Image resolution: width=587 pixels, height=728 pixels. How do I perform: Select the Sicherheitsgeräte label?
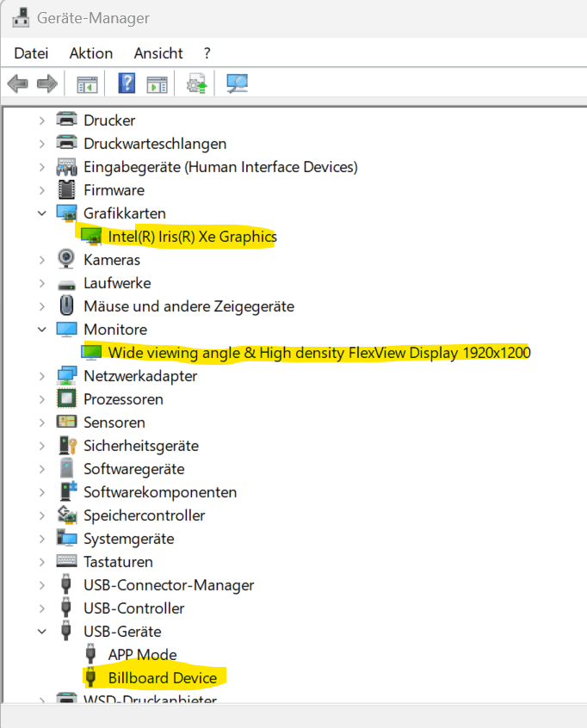(141, 446)
